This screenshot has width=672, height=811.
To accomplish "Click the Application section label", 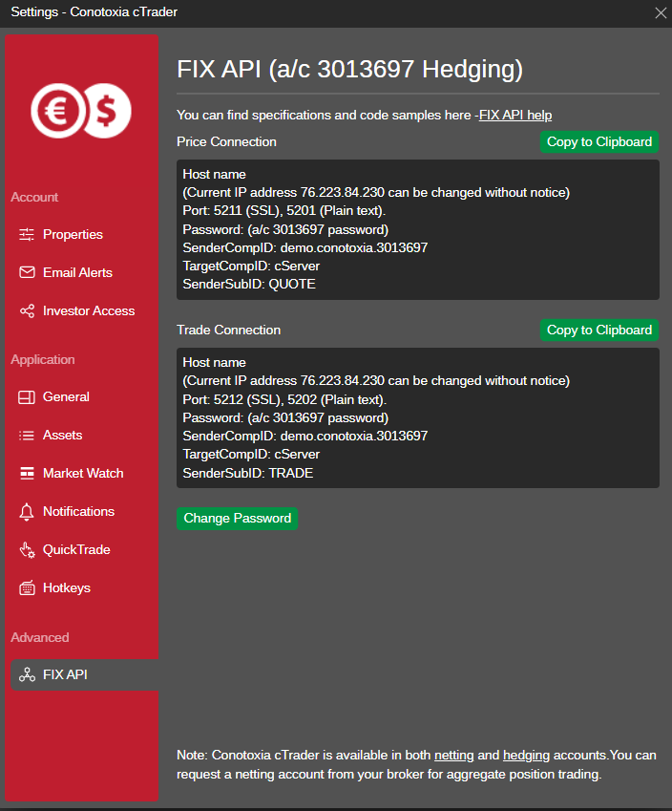I will click(x=43, y=359).
